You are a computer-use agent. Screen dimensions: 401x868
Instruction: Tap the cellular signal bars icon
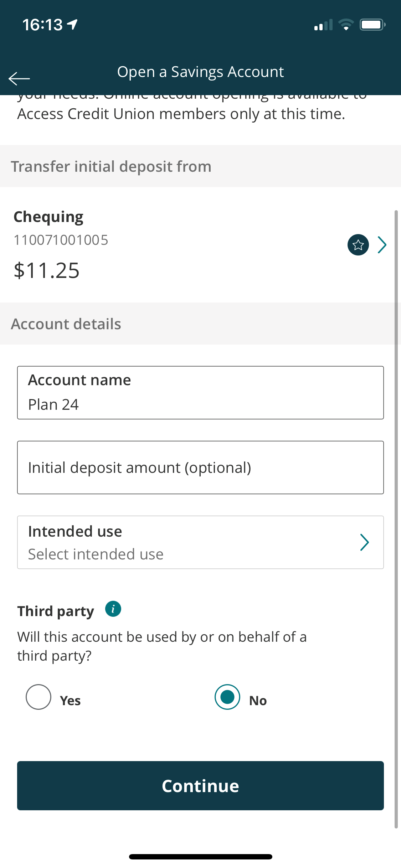coord(323,25)
